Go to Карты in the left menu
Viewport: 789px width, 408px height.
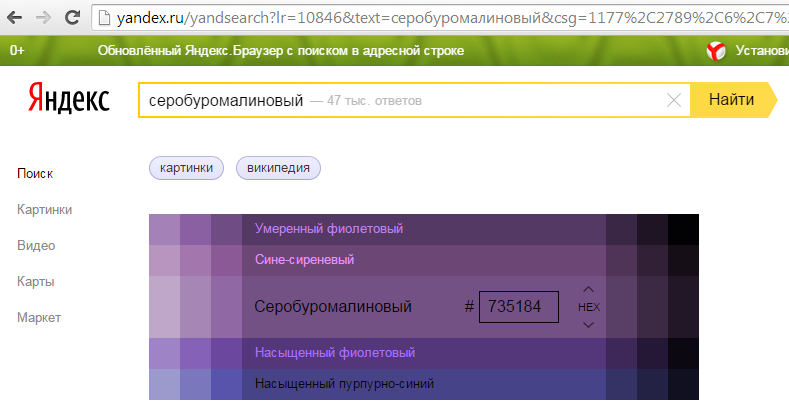point(35,281)
